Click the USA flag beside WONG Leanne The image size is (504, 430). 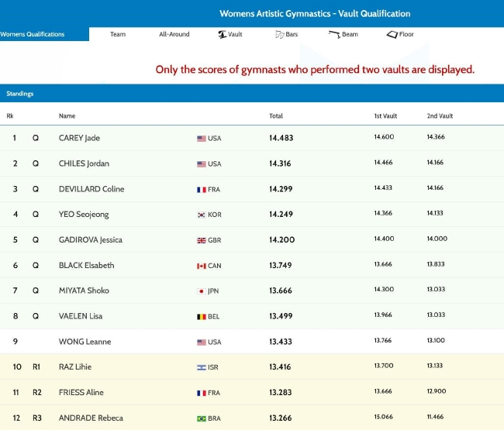(x=202, y=342)
